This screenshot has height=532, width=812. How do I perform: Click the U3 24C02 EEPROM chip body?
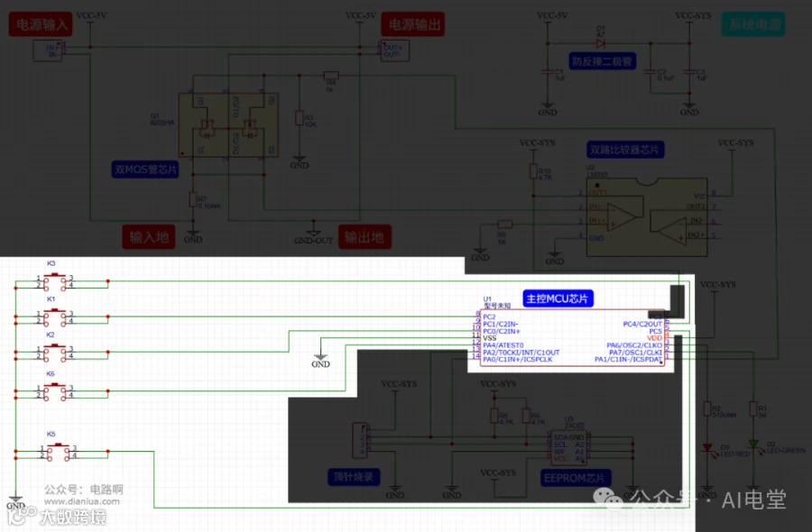point(568,447)
